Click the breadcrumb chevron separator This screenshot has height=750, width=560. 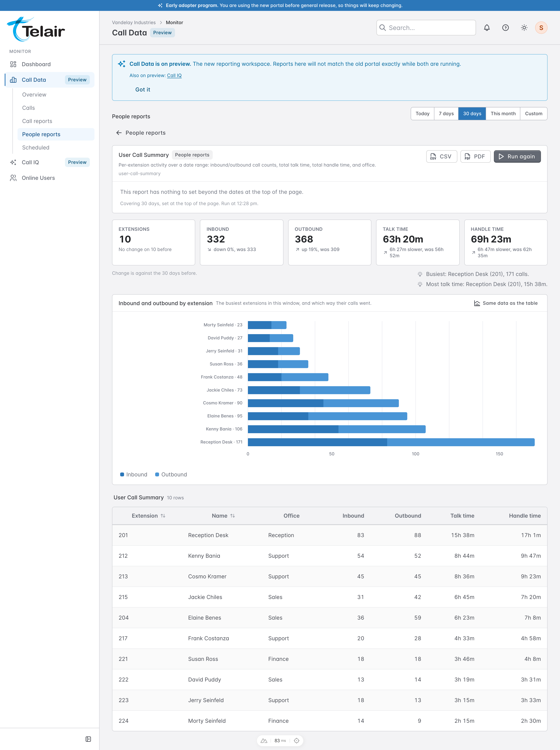tap(161, 23)
